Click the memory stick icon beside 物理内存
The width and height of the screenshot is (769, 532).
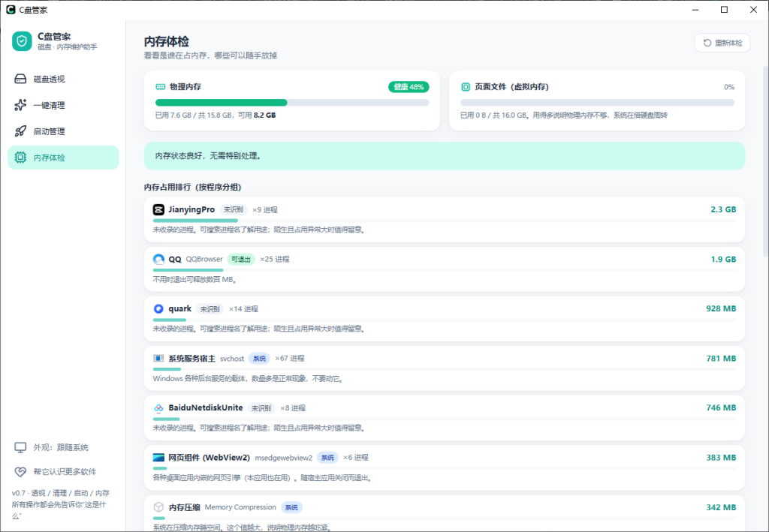click(161, 87)
